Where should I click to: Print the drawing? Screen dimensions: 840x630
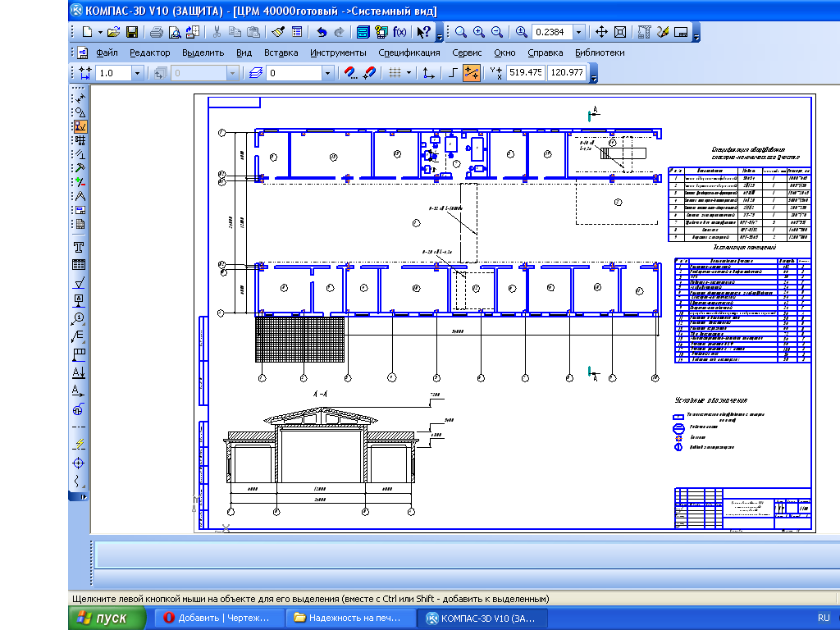[x=157, y=32]
